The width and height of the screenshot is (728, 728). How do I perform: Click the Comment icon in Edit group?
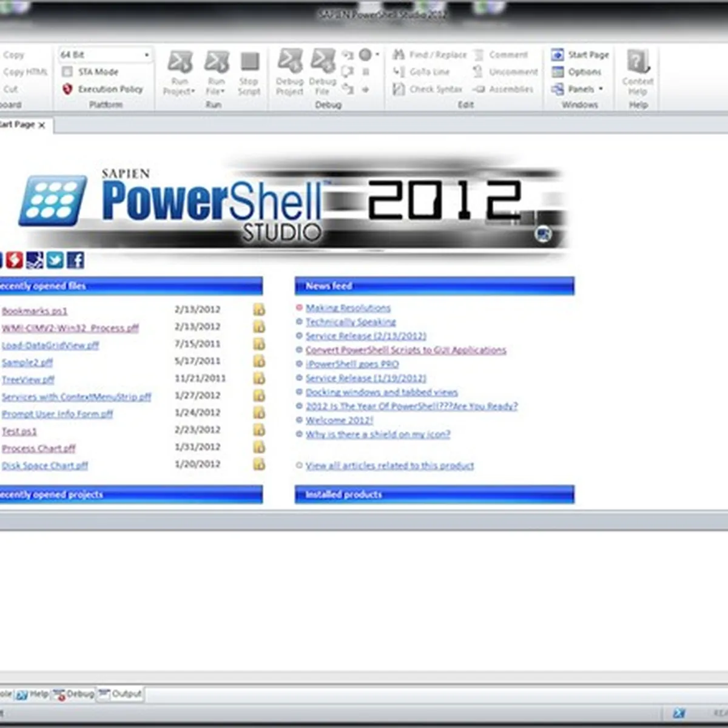coord(479,55)
